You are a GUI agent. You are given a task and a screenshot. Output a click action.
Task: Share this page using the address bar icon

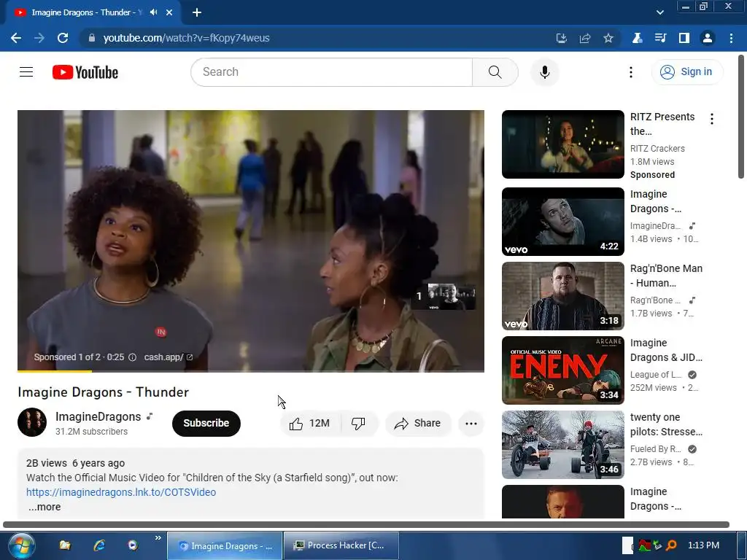tap(585, 38)
